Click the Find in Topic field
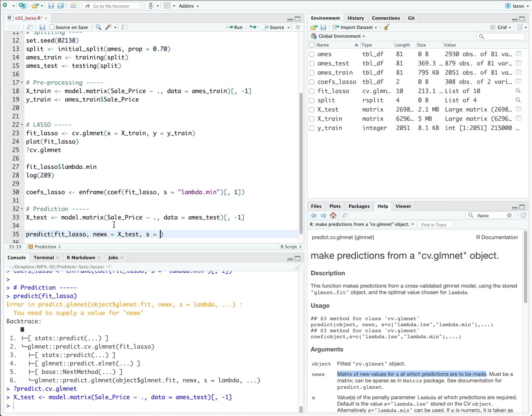The image size is (532, 416). coord(435,225)
